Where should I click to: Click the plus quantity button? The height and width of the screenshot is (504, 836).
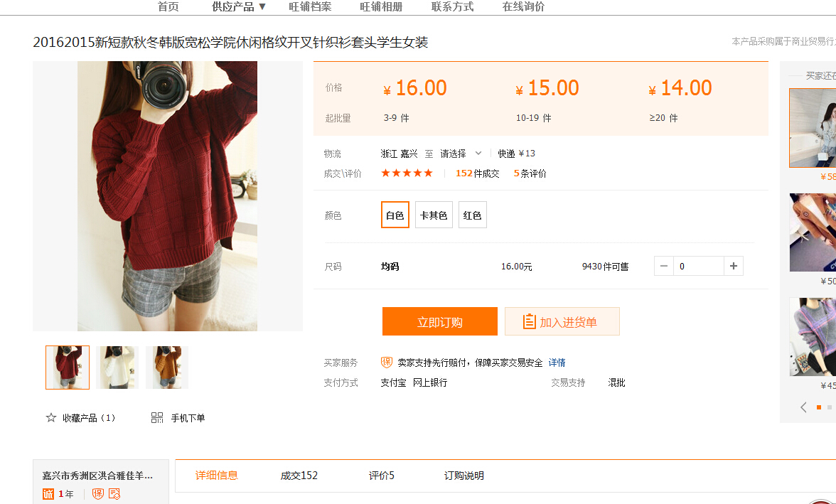(x=733, y=266)
